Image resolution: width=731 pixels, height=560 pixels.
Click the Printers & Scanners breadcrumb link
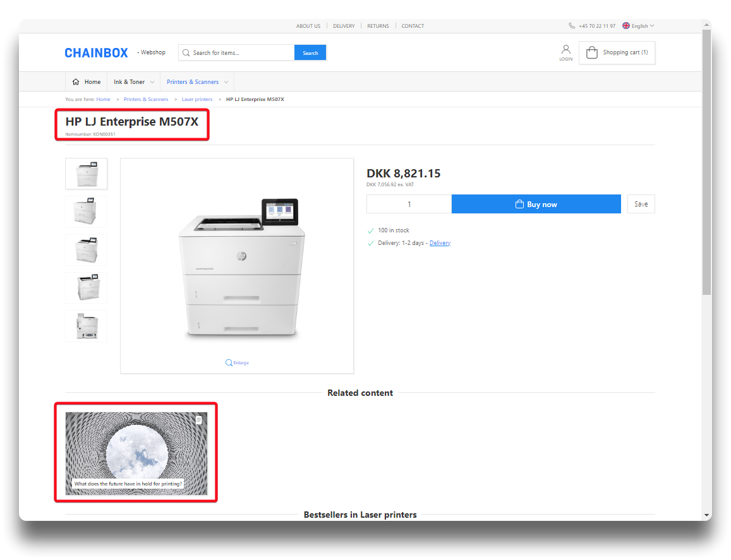click(x=146, y=99)
